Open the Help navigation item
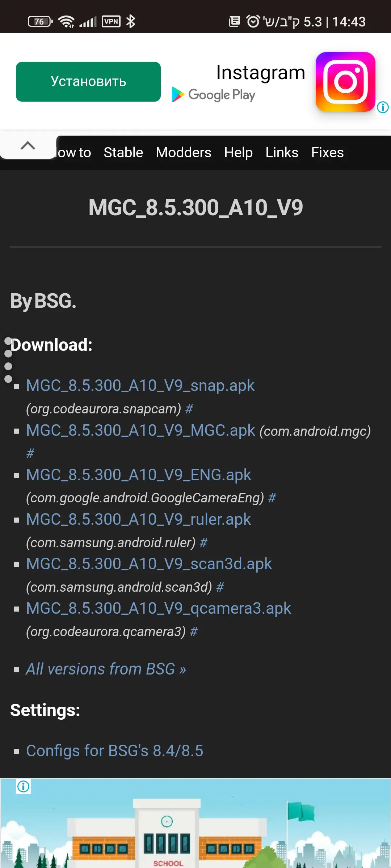 click(238, 153)
